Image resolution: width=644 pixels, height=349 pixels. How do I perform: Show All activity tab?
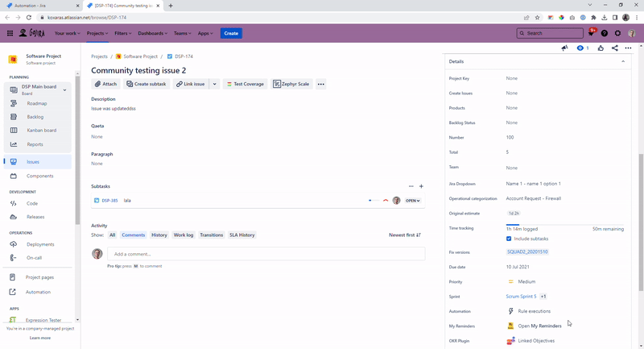(112, 235)
